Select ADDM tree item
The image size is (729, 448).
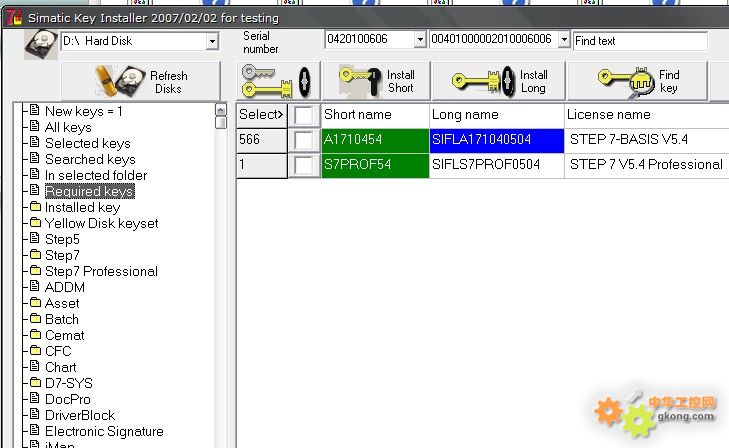coord(65,288)
